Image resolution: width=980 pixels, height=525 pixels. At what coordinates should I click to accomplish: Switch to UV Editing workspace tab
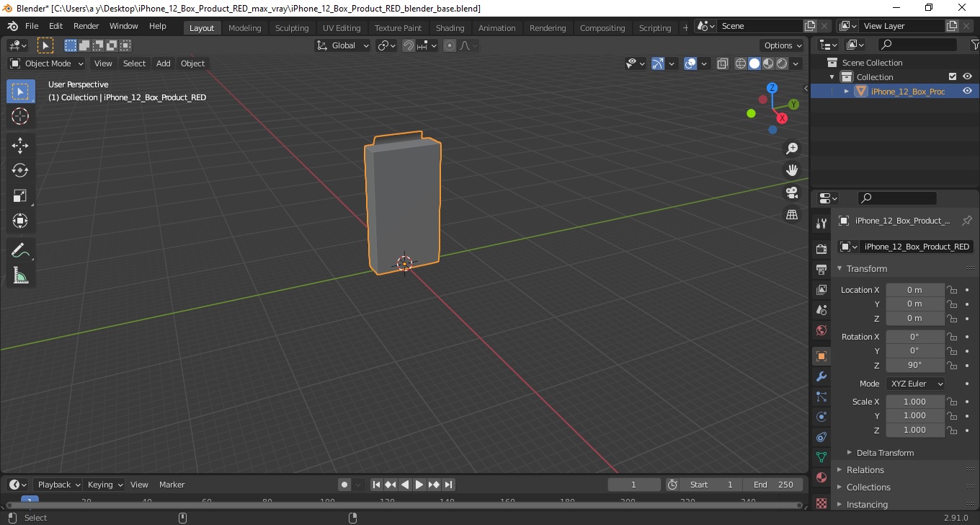pos(342,28)
